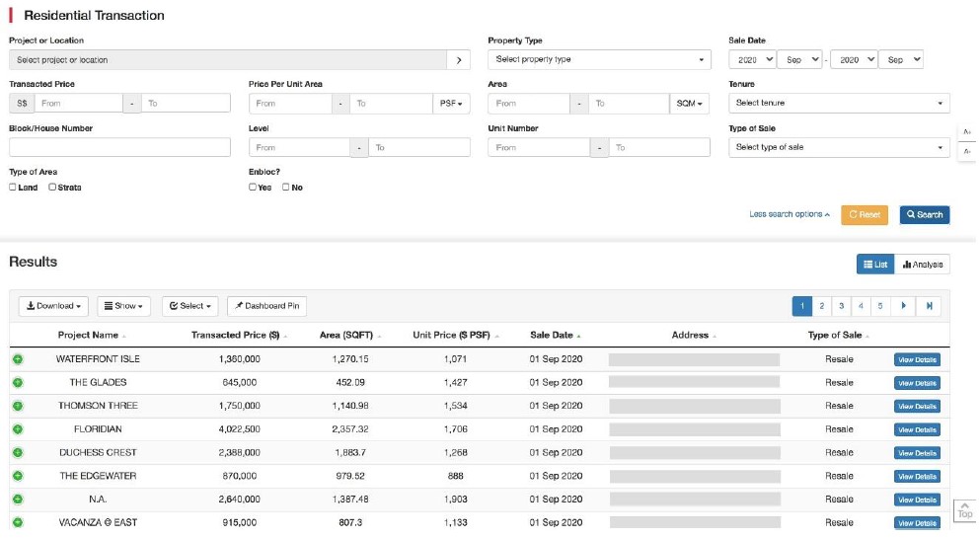The height and width of the screenshot is (539, 980).
Task: Focus Unit Number To field
Action: click(659, 147)
